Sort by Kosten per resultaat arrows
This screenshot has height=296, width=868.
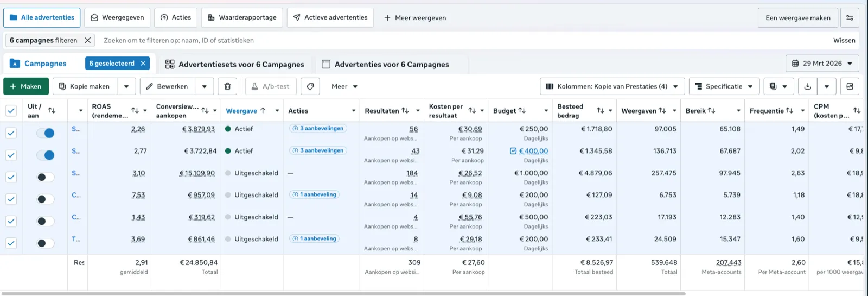[x=472, y=111]
